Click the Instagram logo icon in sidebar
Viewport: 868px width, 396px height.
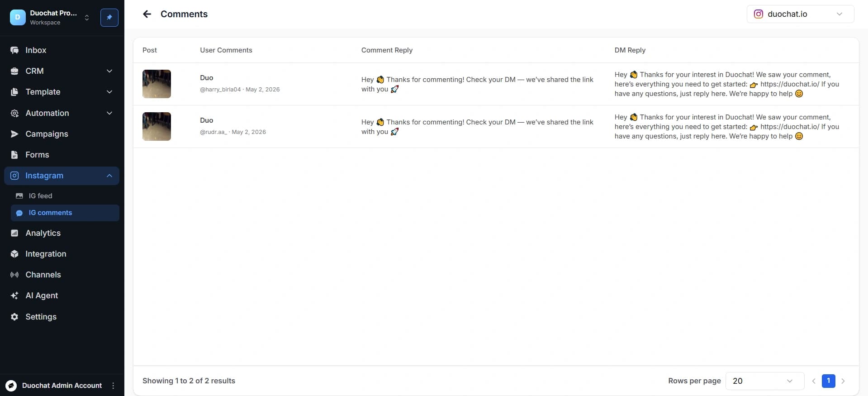(14, 176)
